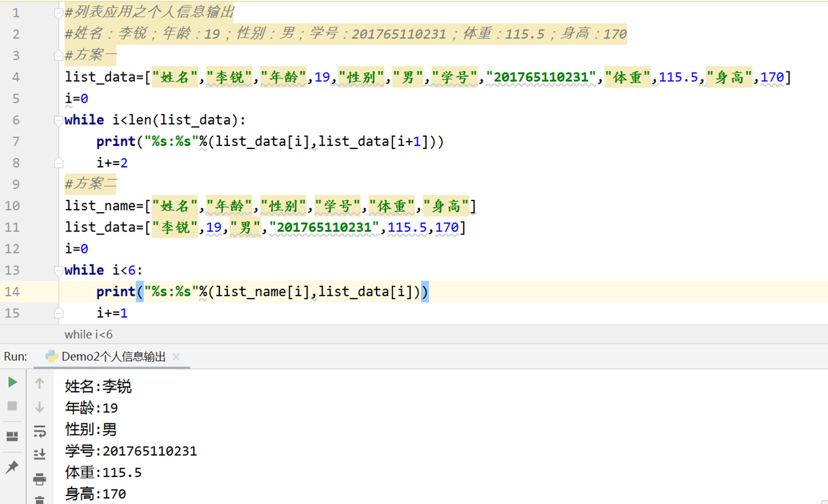Click console output line '年龄:19'

[x=92, y=408]
